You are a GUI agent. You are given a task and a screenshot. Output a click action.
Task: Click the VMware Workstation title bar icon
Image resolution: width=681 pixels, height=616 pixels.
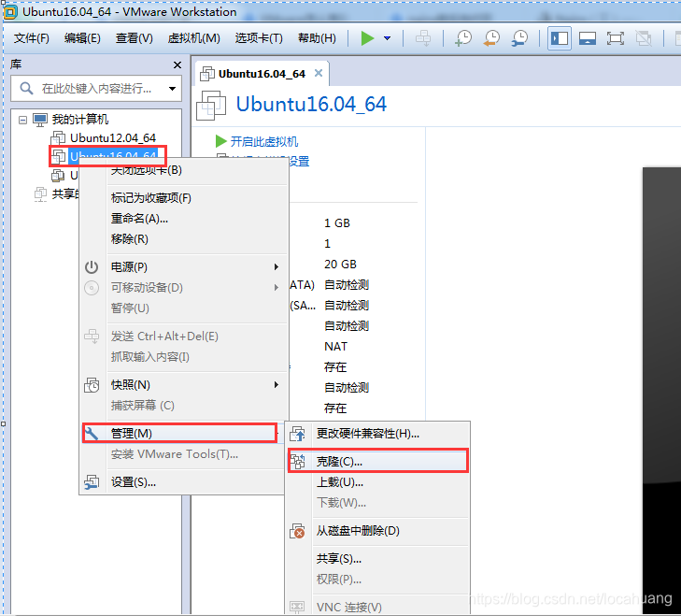click(10, 12)
